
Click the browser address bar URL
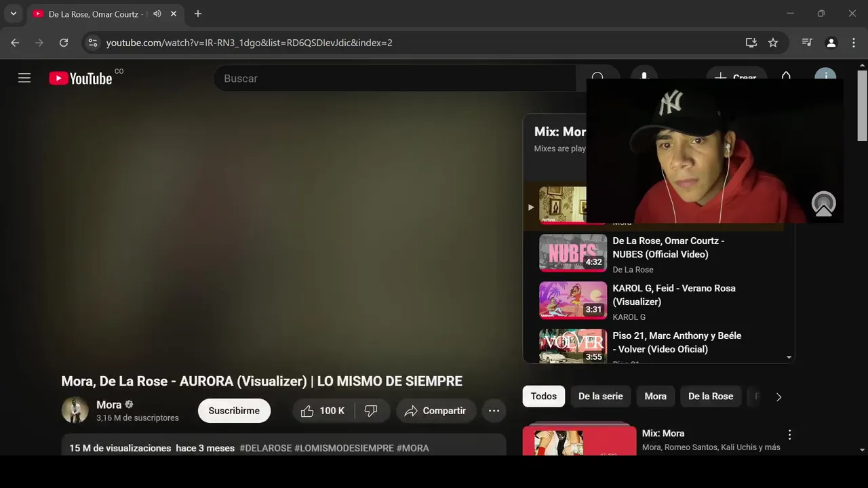pos(250,43)
